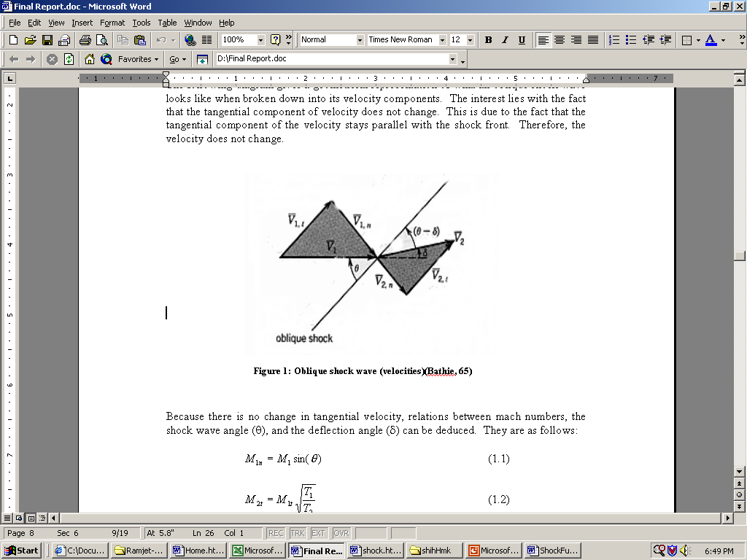Open the font size 12 dropdown
The width and height of the screenshot is (747, 560).
(471, 40)
